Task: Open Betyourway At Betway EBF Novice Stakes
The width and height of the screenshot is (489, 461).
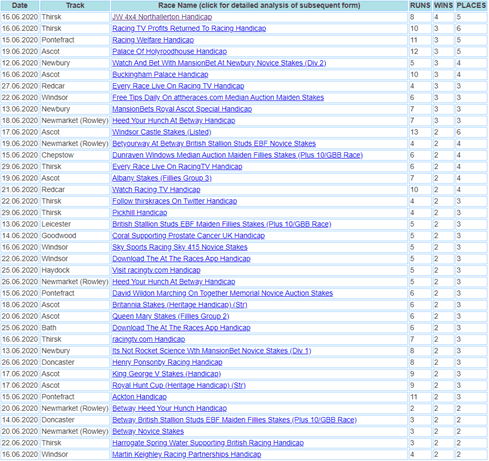Action: click(x=214, y=144)
